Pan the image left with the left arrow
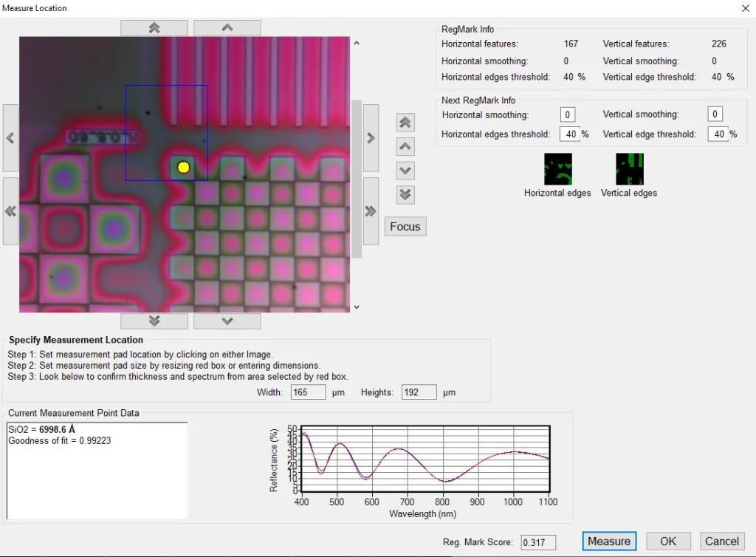The height and width of the screenshot is (557, 756). 10,137
